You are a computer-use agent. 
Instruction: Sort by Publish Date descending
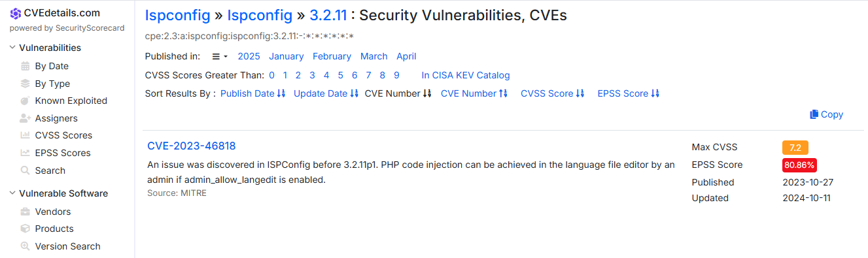click(252, 93)
